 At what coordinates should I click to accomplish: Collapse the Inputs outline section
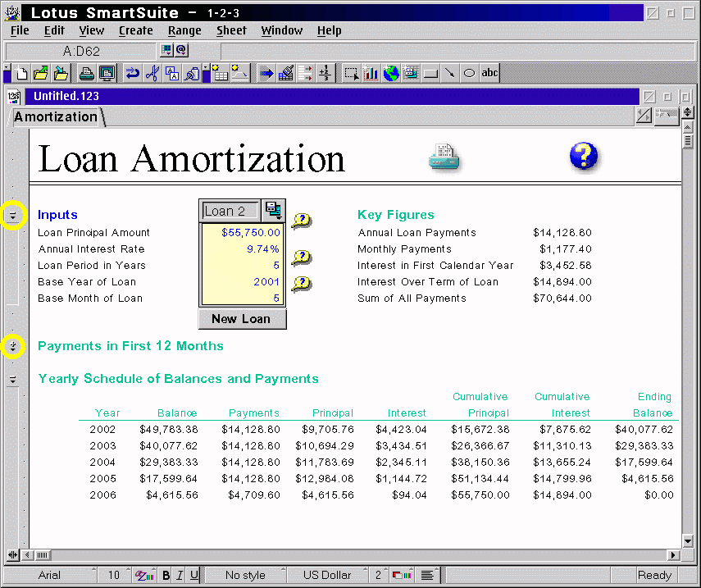[x=12, y=216]
